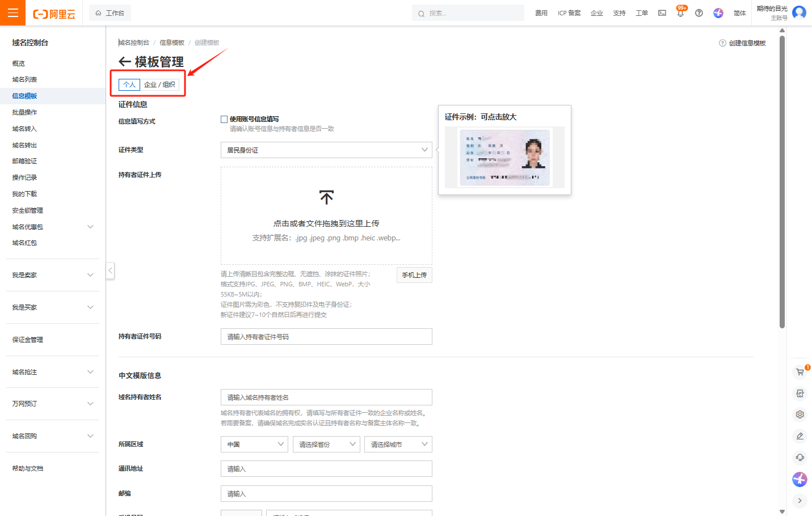Switch language via 简体
This screenshot has width=812, height=516.
click(739, 13)
